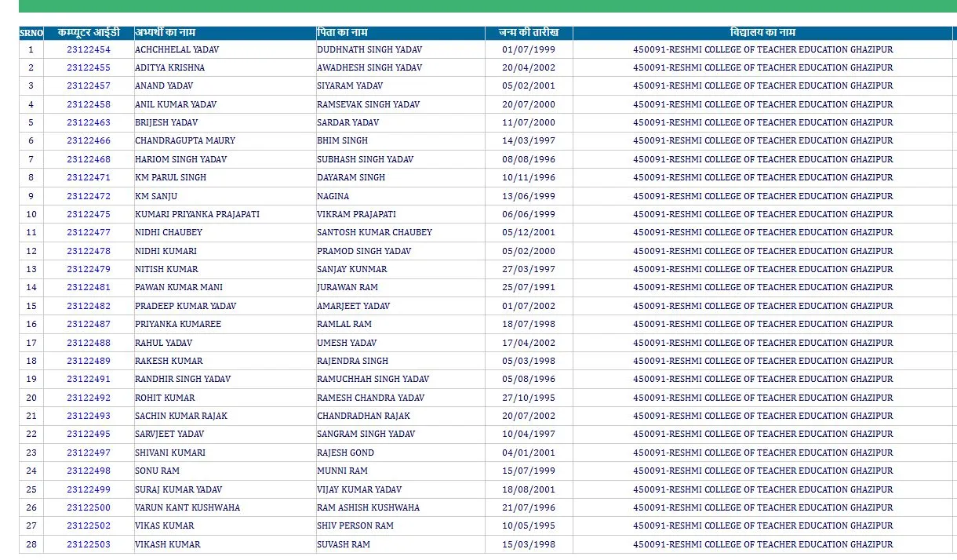Select the अभ्यर्थी का नाम column header

[x=166, y=33]
